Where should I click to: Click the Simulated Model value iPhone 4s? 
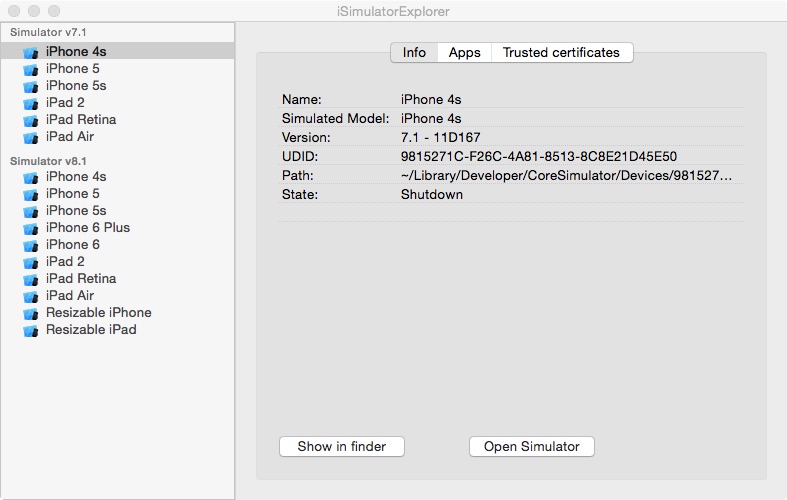click(431, 118)
